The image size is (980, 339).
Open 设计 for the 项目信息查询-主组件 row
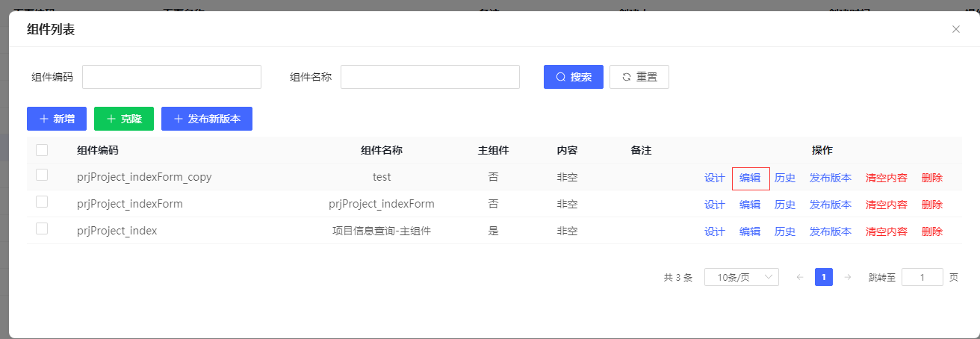[715, 231]
